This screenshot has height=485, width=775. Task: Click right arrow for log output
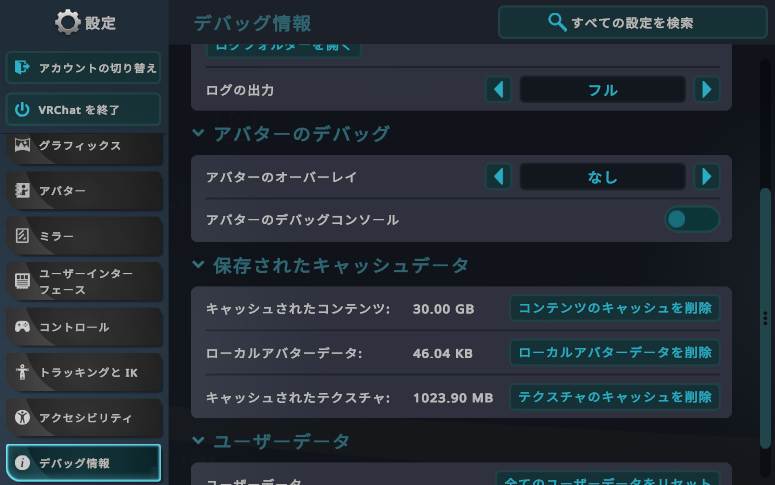pyautogui.click(x=707, y=90)
